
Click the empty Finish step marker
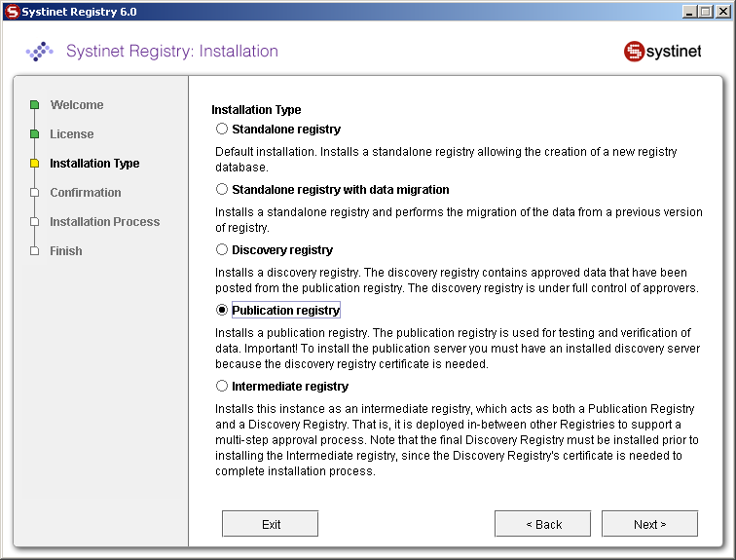pyautogui.click(x=34, y=251)
